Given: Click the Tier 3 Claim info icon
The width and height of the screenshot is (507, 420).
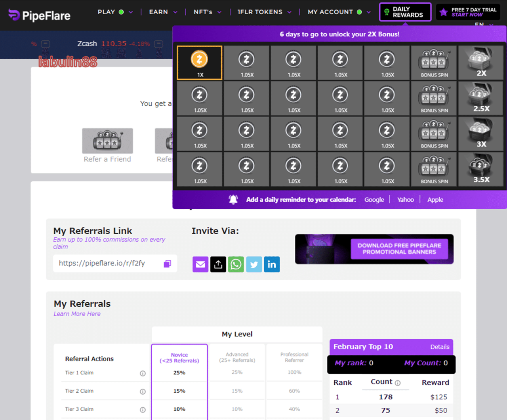Looking at the screenshot, I should [x=143, y=410].
